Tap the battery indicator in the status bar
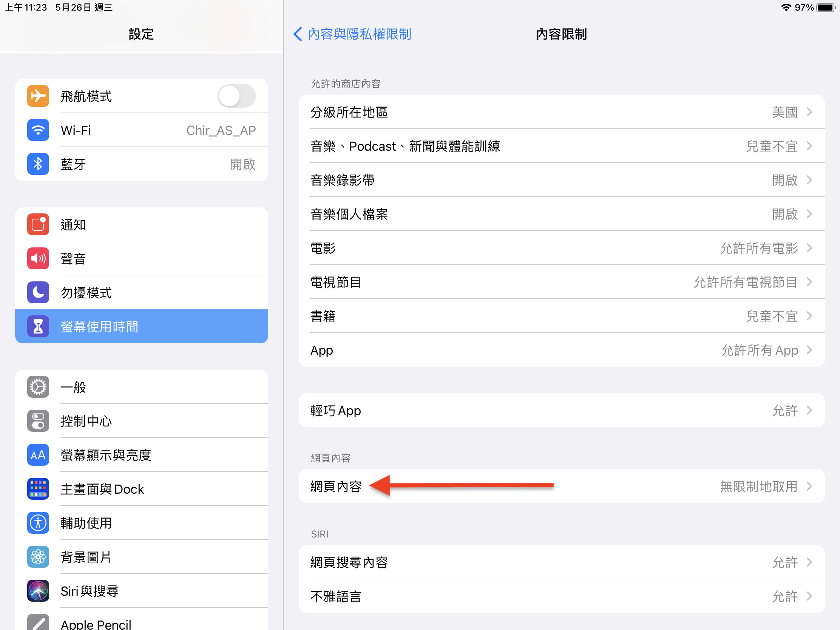Screen dimensions: 840x630 point(827,8)
